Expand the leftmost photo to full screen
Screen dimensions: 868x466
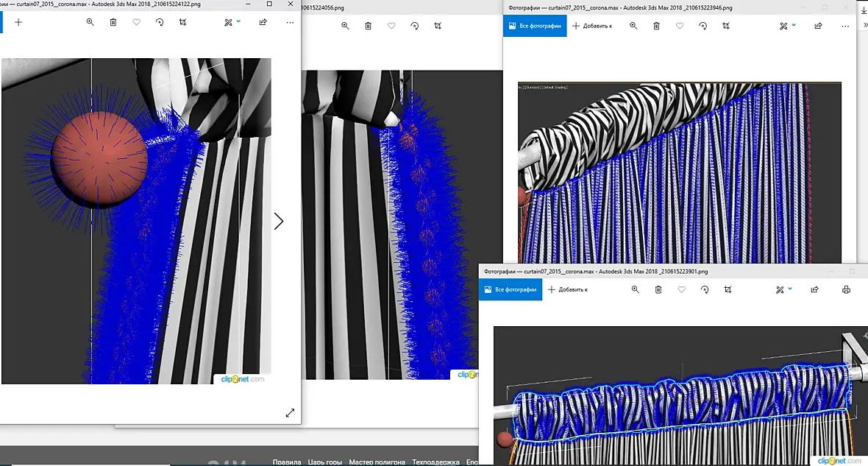pyautogui.click(x=290, y=413)
